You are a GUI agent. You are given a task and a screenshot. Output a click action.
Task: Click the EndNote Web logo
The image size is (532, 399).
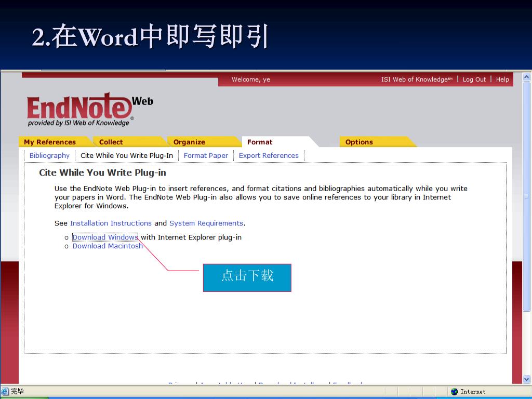90,109
